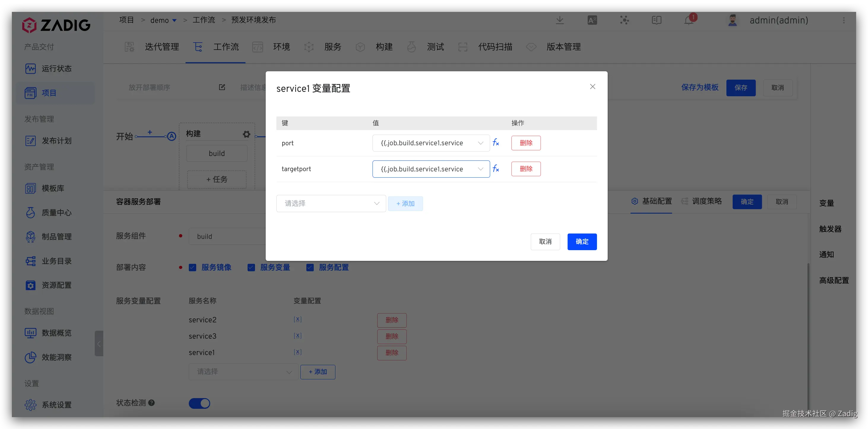Open the notification bell icon
868x429 pixels.
(x=689, y=20)
